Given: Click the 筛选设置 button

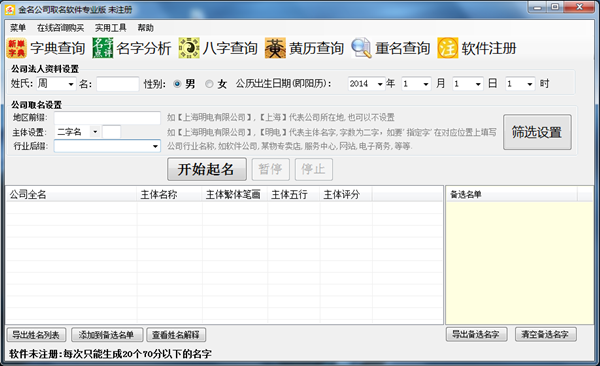Looking at the screenshot, I should coord(537,132).
